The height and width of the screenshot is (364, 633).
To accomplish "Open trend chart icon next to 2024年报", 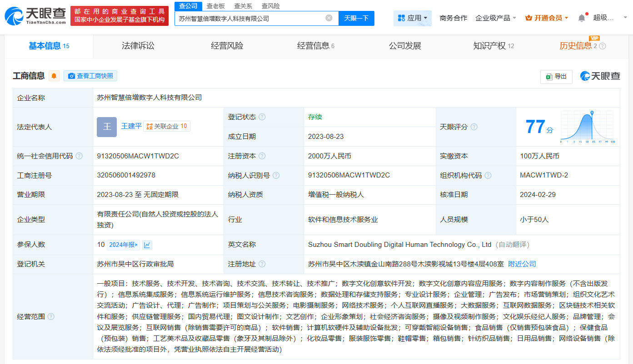I will tap(147, 245).
